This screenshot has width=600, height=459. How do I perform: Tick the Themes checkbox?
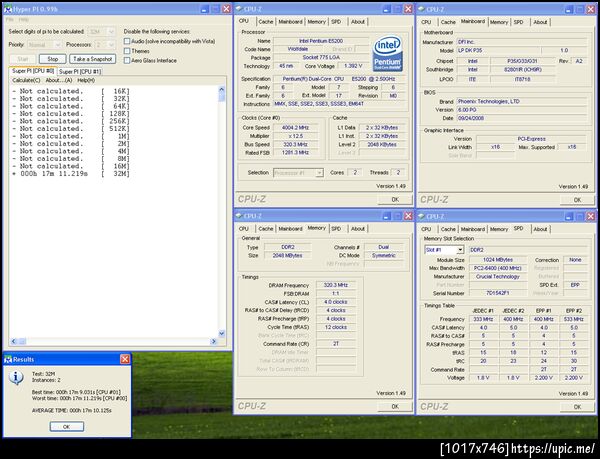pyautogui.click(x=127, y=50)
